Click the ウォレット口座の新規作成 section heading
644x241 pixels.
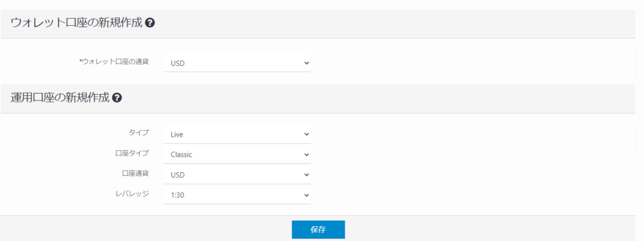coord(77,23)
